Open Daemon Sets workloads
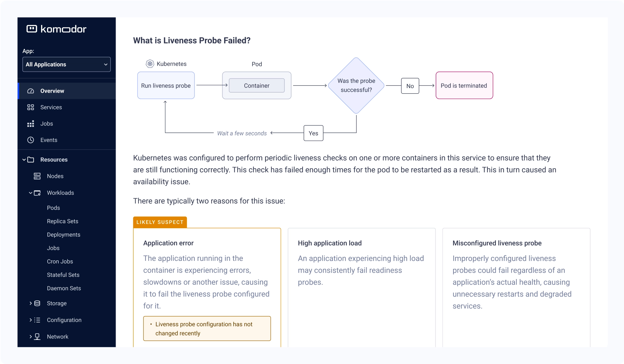This screenshot has height=364, width=624. (x=64, y=288)
